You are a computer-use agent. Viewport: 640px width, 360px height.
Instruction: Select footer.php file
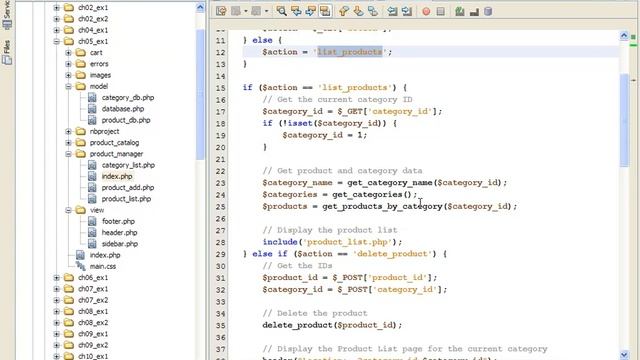coord(118,221)
